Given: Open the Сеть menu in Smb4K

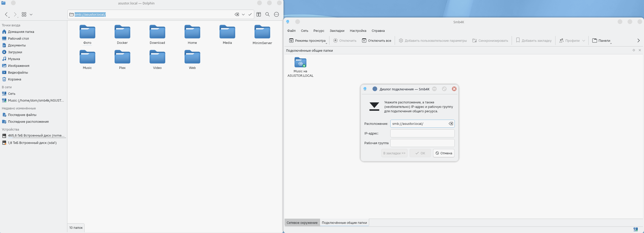Looking at the screenshot, I should point(304,31).
